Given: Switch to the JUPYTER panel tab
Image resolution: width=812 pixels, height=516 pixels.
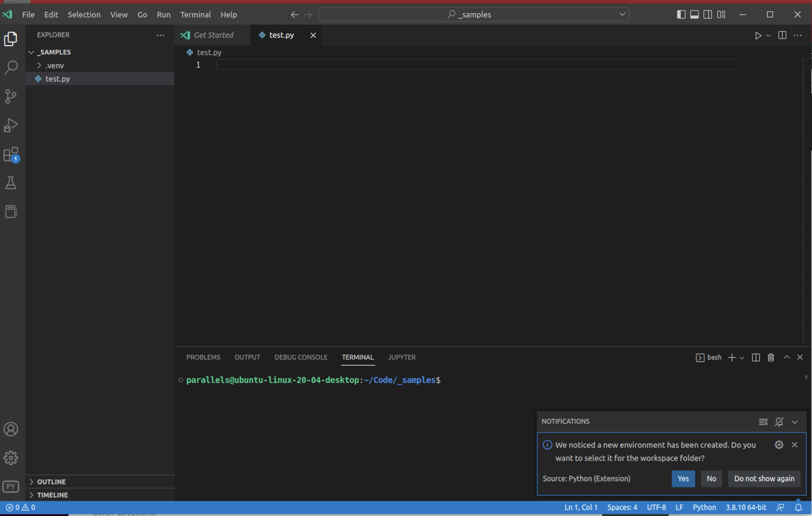Looking at the screenshot, I should pos(402,357).
